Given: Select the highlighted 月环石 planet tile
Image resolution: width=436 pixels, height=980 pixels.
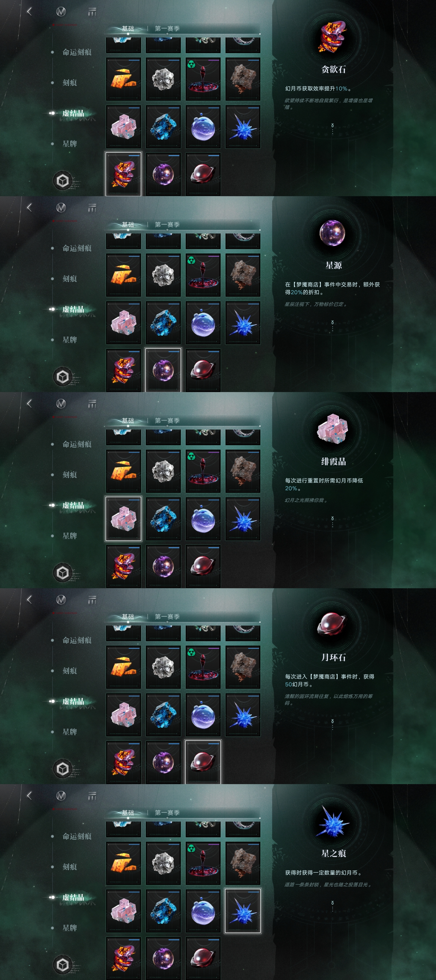Looking at the screenshot, I should pyautogui.click(x=203, y=762).
